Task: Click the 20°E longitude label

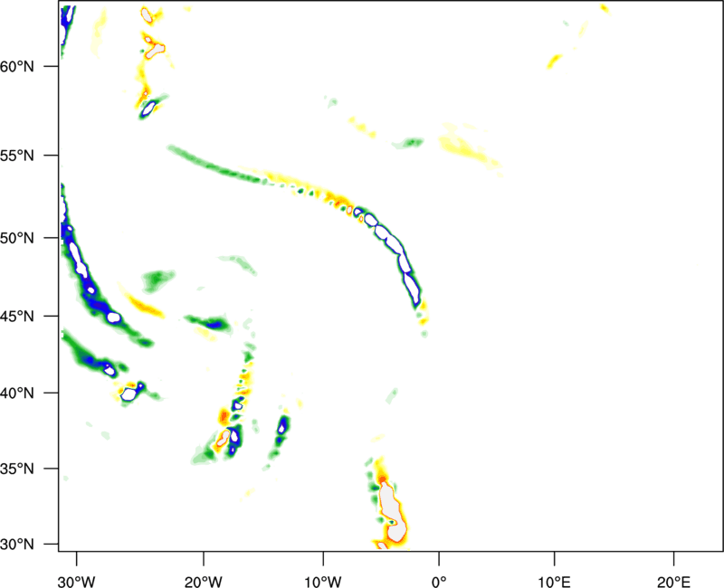Action: tap(673, 582)
